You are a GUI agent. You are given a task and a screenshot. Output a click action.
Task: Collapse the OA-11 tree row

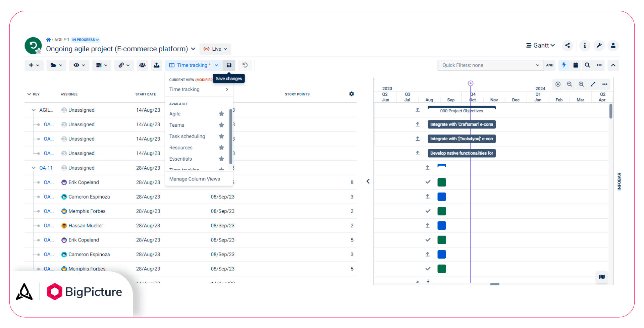point(34,168)
